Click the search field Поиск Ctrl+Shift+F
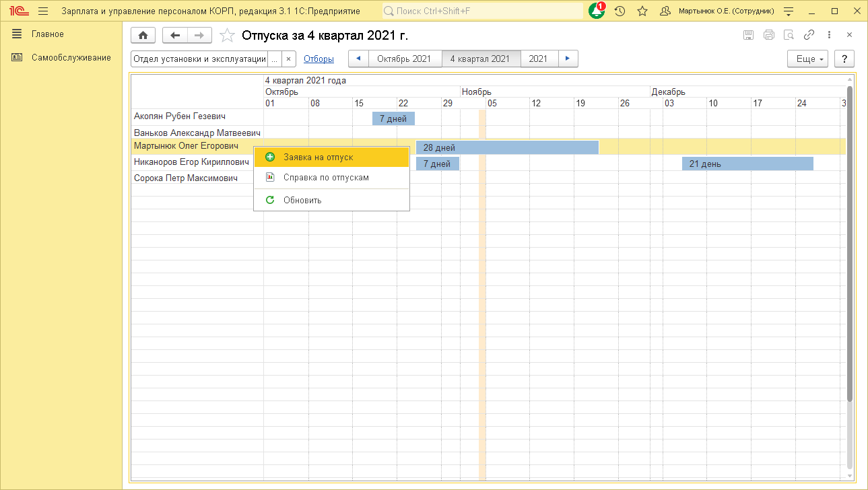Screen dimensions: 868x490 pyautogui.click(x=483, y=11)
